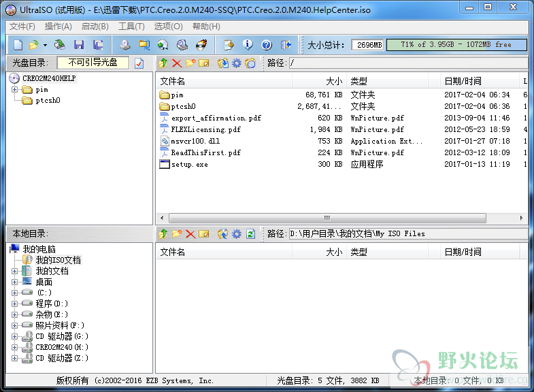
Task: Click the Compress ISO monitor-folder icon
Action: [x=144, y=45]
